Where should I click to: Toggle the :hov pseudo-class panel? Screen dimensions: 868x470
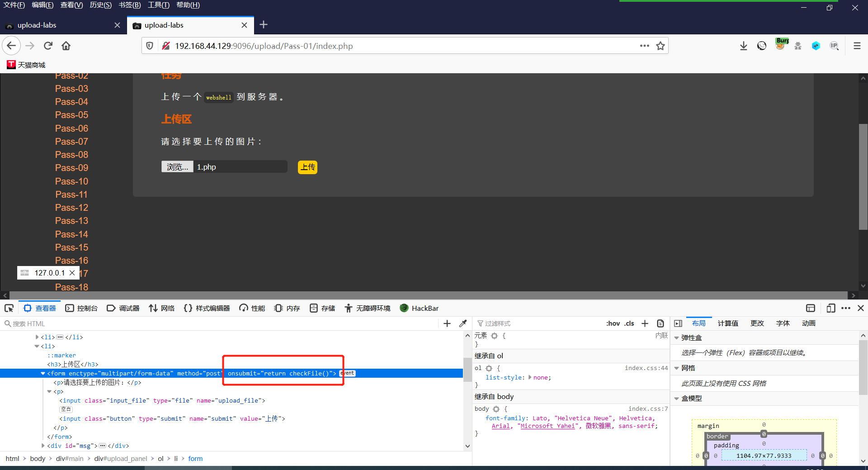coord(613,323)
